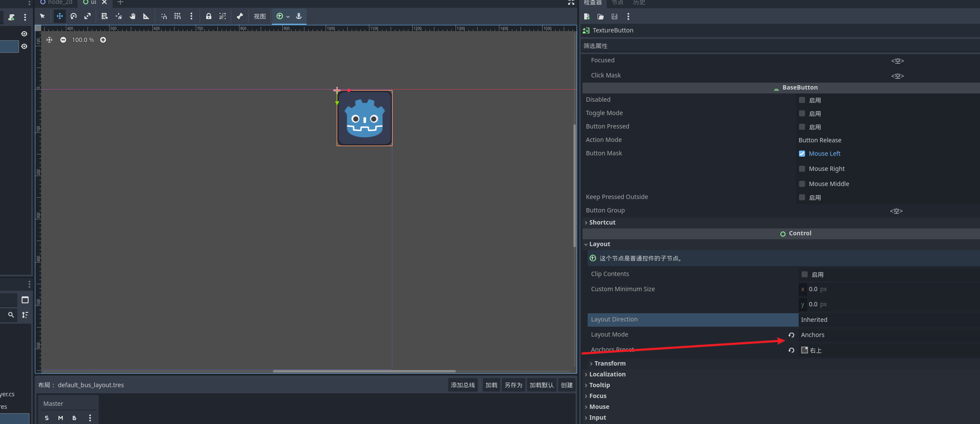Viewport: 980px width, 424px height.
Task: Click the pivot change tool icon
Action: 119,16
